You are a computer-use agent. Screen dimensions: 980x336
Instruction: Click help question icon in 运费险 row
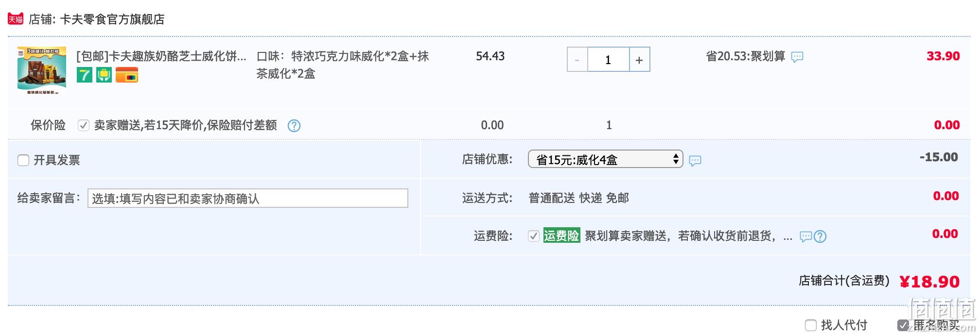pos(820,236)
